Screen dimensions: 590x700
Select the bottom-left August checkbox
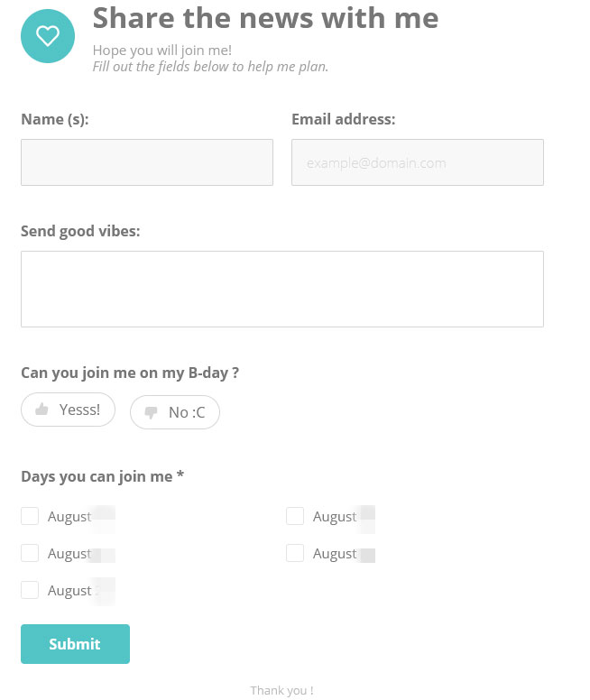30,590
